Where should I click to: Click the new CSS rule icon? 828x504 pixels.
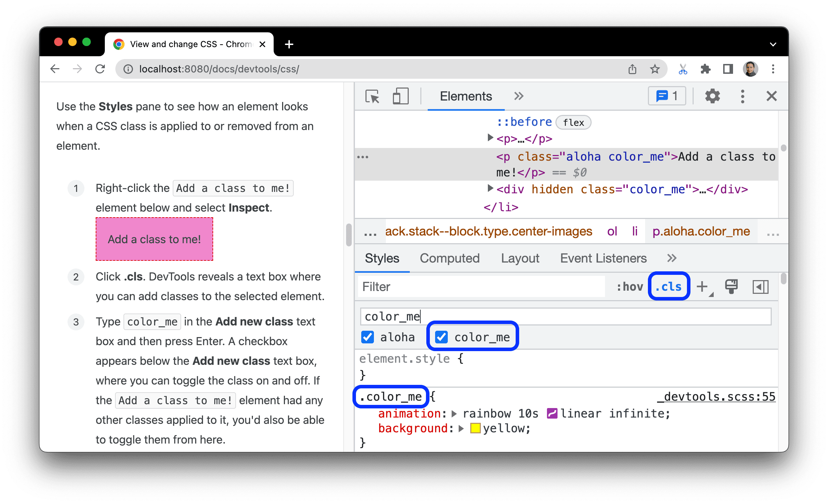pos(705,286)
